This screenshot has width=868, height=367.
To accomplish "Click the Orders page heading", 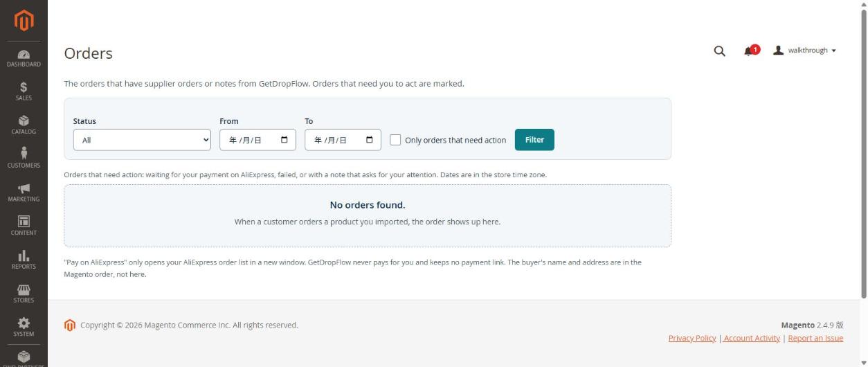I will [x=88, y=53].
